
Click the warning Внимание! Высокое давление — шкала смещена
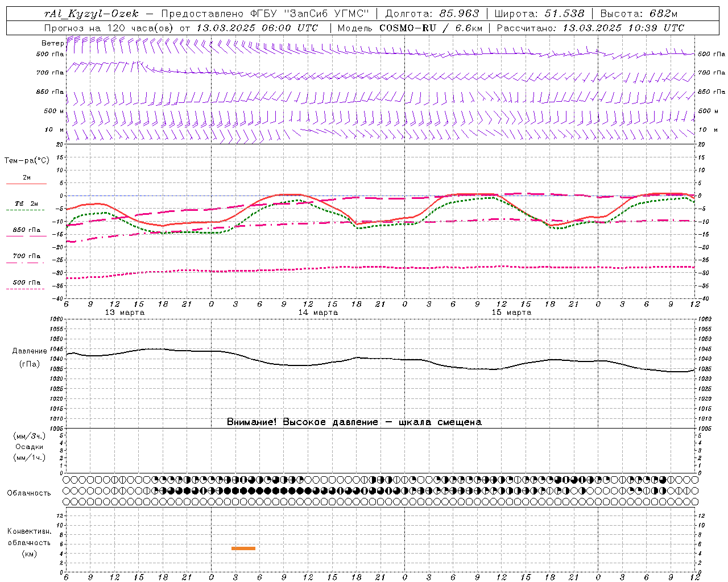tap(354, 422)
